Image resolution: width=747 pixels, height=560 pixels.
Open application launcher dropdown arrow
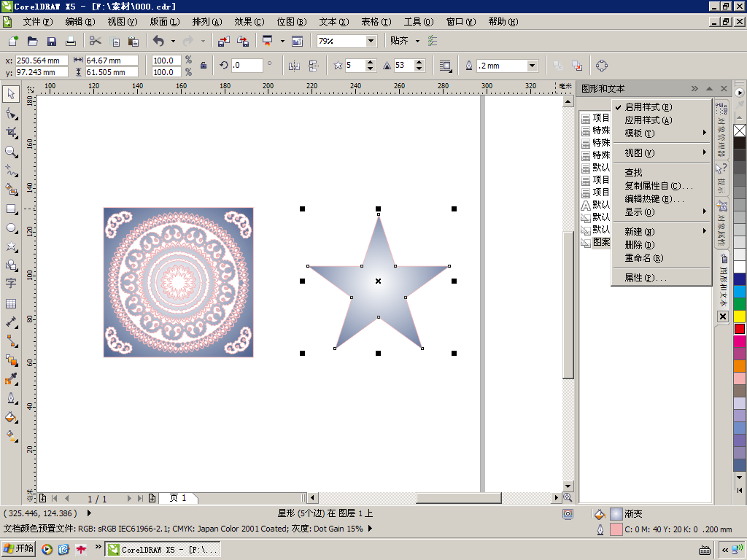point(282,41)
